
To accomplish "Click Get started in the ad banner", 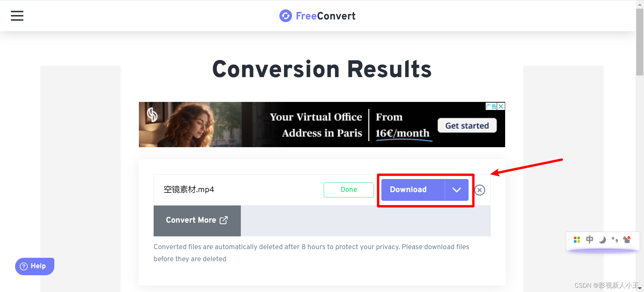I will pyautogui.click(x=467, y=125).
